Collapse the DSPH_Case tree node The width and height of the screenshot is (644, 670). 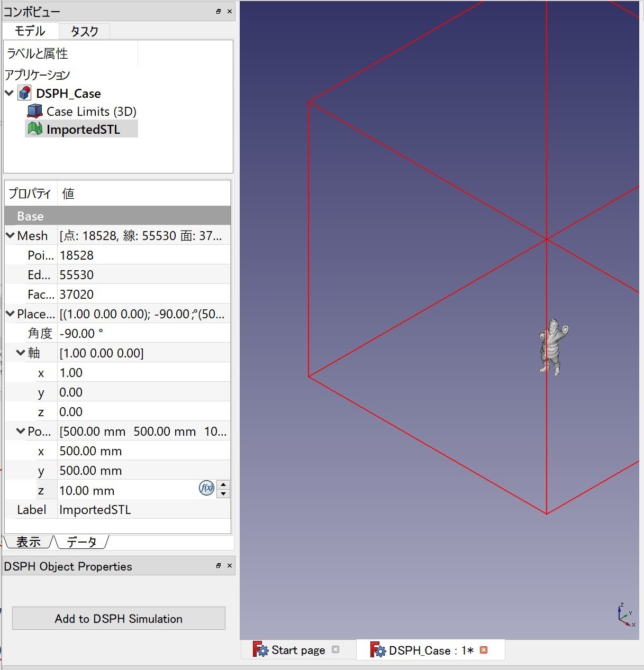pos(9,93)
